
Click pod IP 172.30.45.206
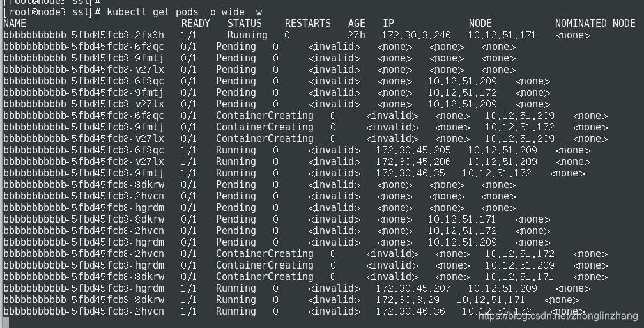tap(413, 162)
